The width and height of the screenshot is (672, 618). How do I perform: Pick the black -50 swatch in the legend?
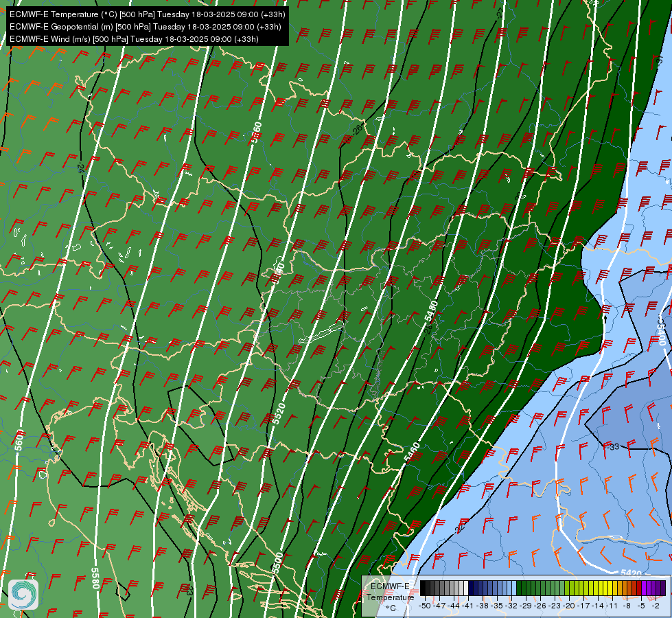click(x=422, y=588)
